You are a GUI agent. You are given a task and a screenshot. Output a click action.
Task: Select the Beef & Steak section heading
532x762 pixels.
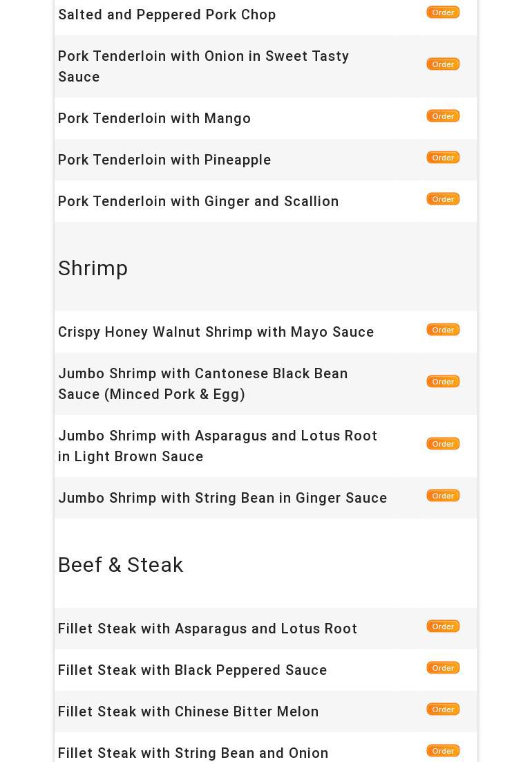(x=121, y=565)
